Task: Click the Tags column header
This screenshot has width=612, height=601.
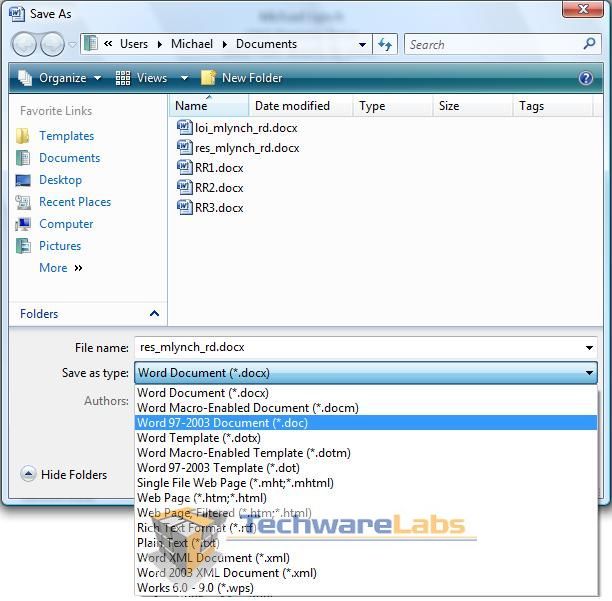Action: (x=553, y=106)
